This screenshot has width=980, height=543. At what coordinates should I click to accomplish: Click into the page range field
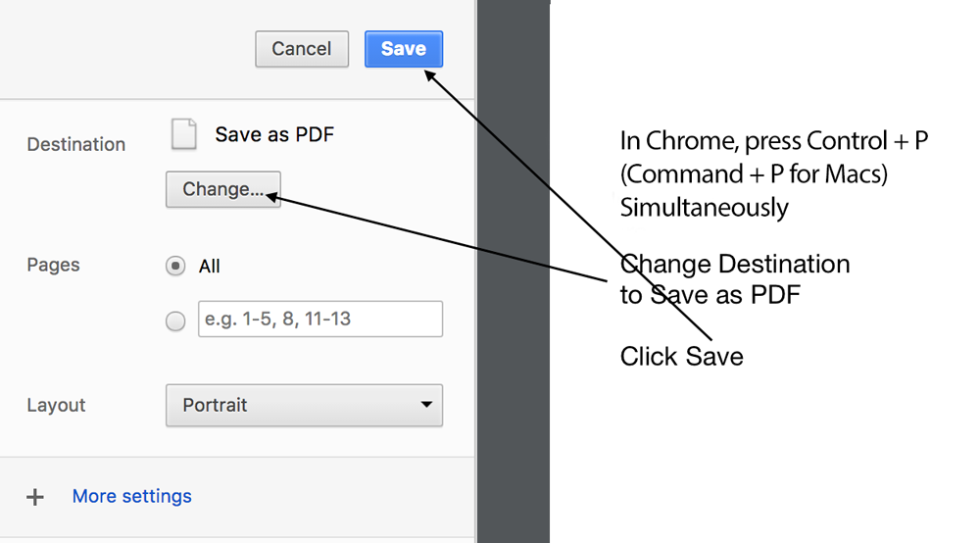[x=320, y=320]
